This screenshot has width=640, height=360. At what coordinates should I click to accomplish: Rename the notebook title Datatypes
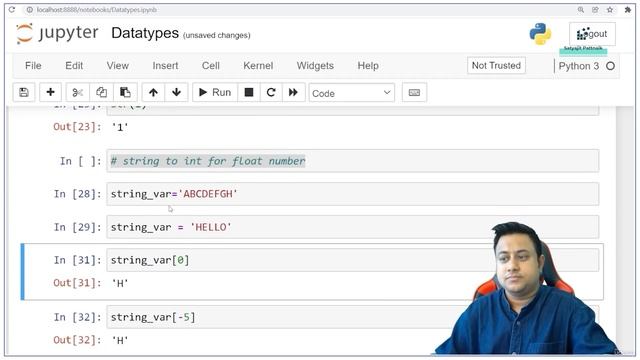[145, 33]
